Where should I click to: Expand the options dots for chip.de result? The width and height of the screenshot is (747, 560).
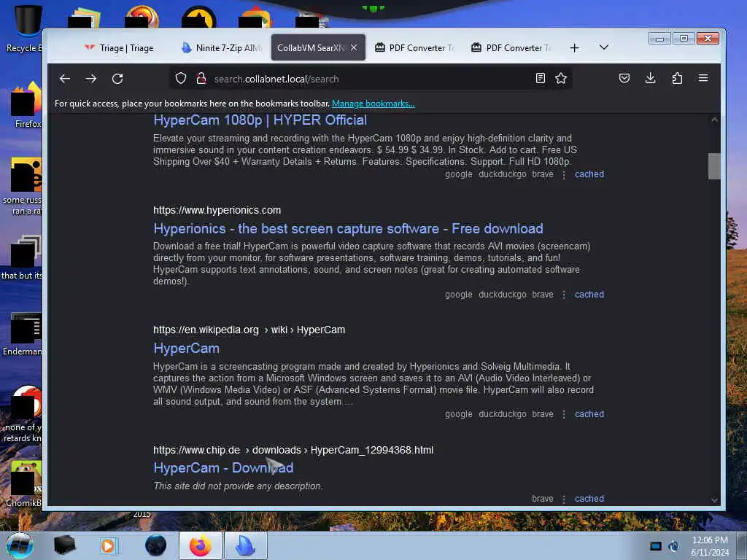(x=564, y=499)
